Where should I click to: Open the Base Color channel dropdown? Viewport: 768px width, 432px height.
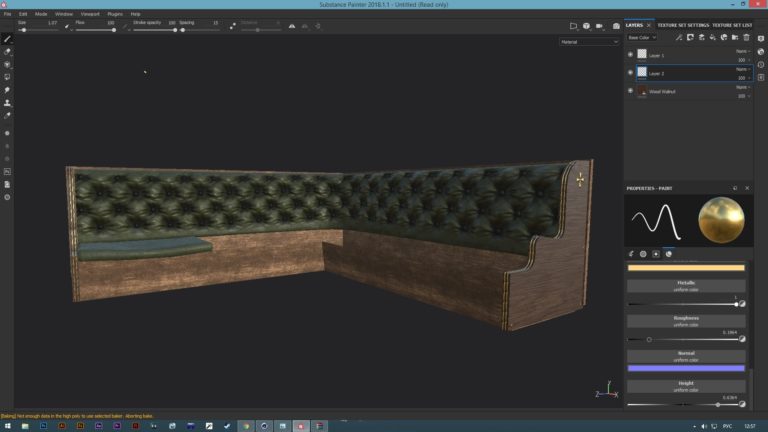642,37
